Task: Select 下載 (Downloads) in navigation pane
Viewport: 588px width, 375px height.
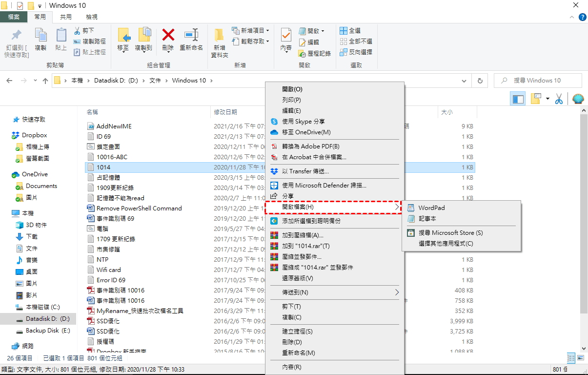Action: pyautogui.click(x=26, y=237)
